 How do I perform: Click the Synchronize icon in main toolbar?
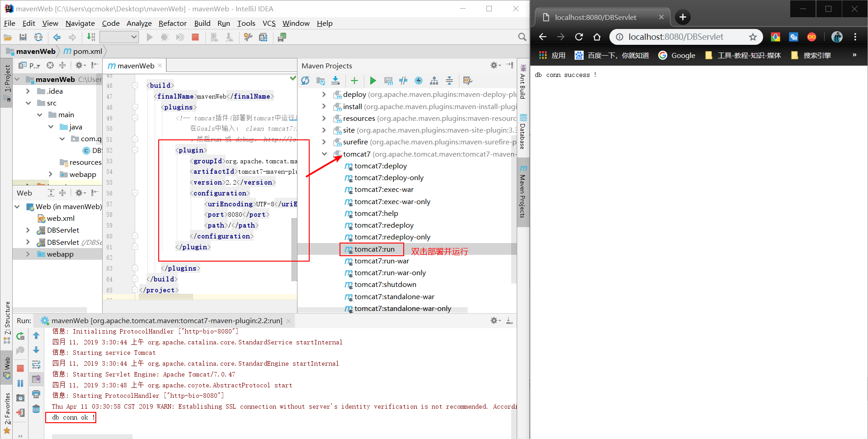(38, 37)
